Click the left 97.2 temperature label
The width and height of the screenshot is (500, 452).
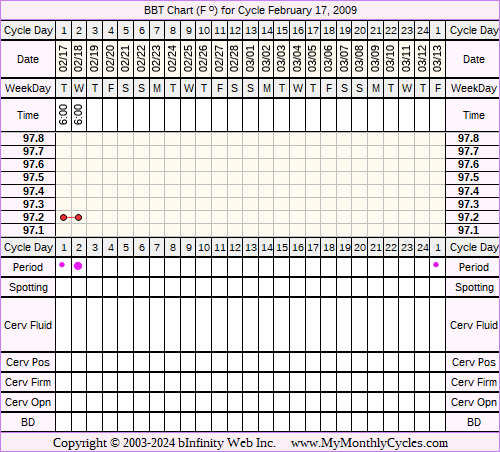point(33,217)
